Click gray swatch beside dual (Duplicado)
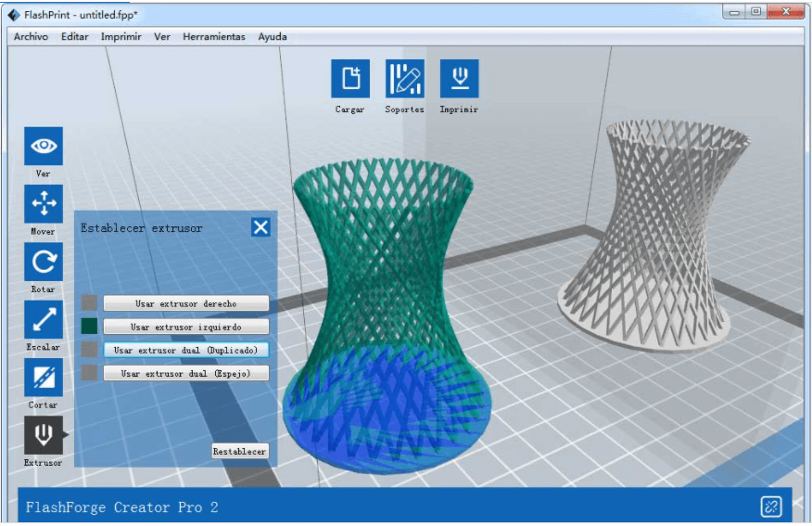 tap(89, 350)
